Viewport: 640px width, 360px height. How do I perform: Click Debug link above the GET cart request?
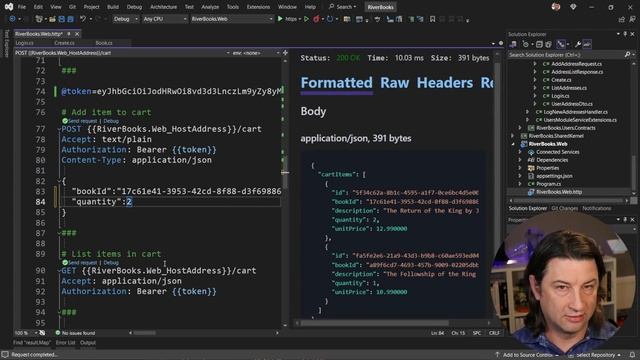click(111, 263)
